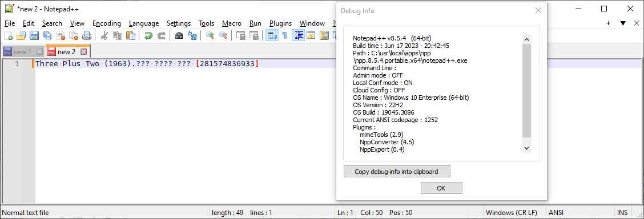Click the Replace toolbar icon
Image resolution: width=644 pixels, height=219 pixels.
click(192, 36)
